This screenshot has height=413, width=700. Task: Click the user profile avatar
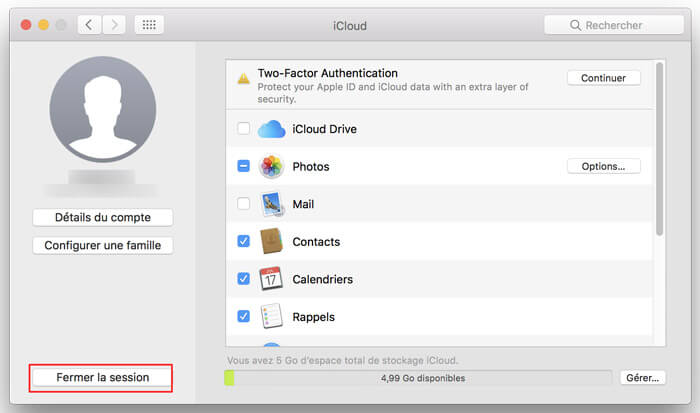point(103,109)
